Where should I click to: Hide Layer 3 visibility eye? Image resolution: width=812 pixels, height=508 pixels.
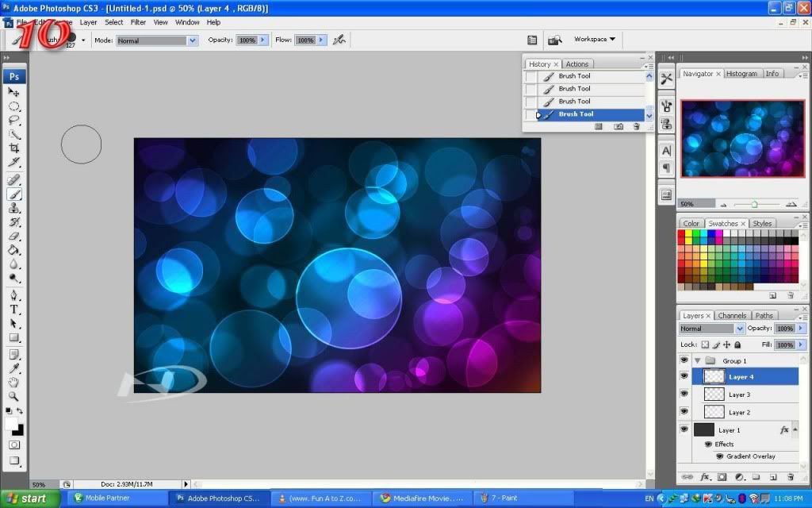pos(684,394)
